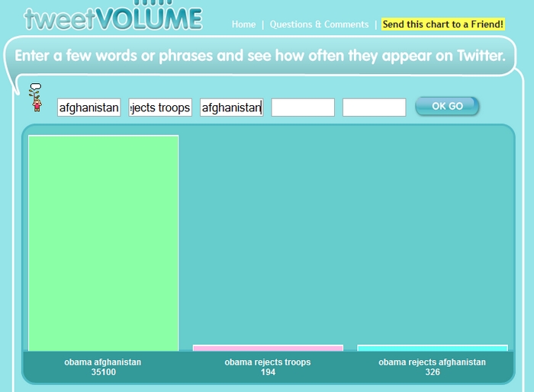Click the fifth empty phrase field

pos(374,108)
